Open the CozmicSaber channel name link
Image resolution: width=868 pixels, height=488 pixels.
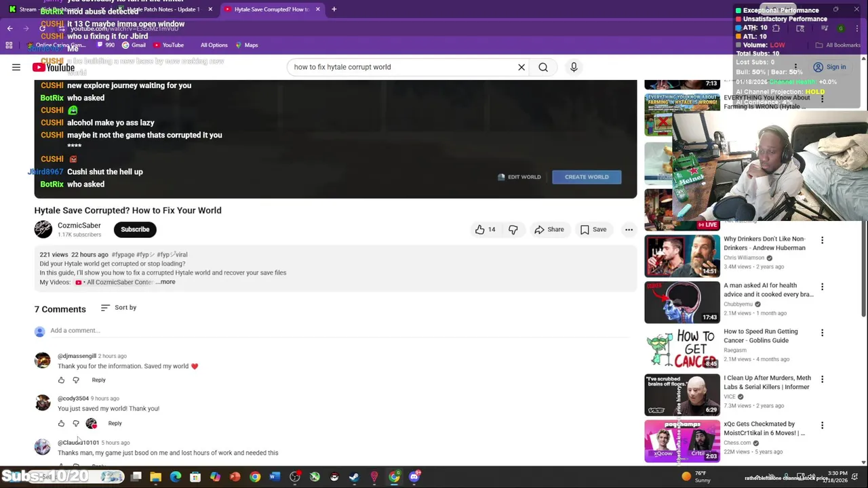(79, 225)
